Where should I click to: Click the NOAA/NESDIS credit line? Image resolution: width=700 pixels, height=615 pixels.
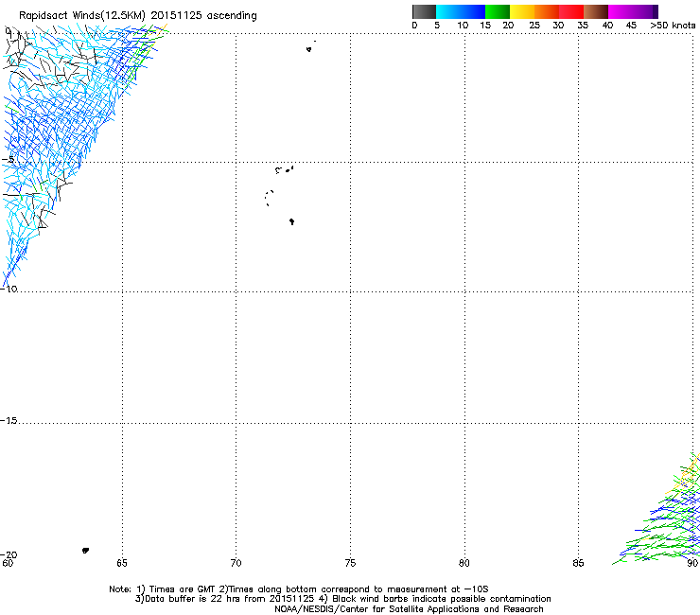click(x=409, y=609)
